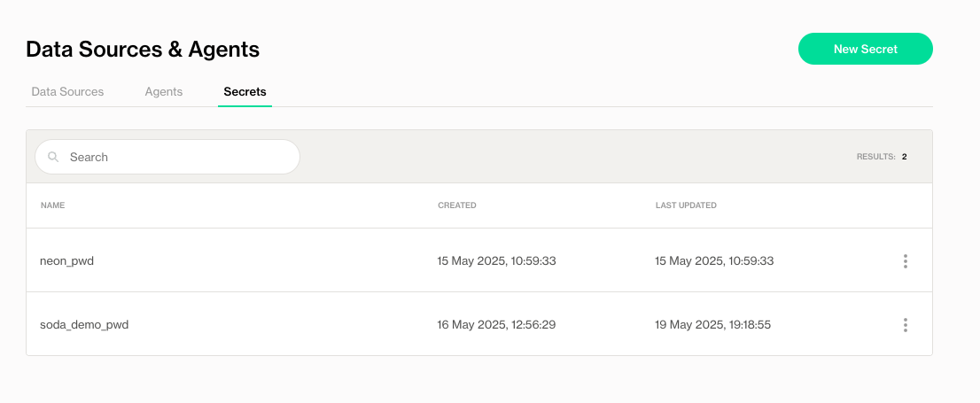Open the three-dot menu for soda_demo_pwd

(905, 325)
